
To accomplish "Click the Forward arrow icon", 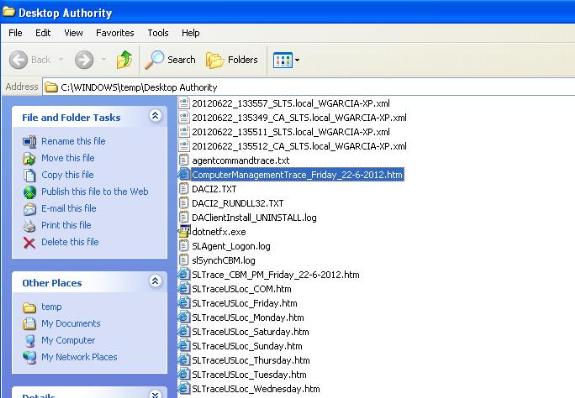I will [84, 60].
